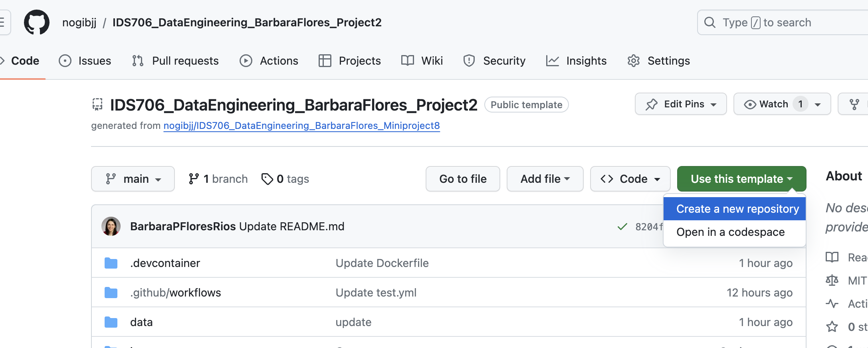This screenshot has width=868, height=348.
Task: Open the hamburger navigation menu
Action: click(3, 22)
